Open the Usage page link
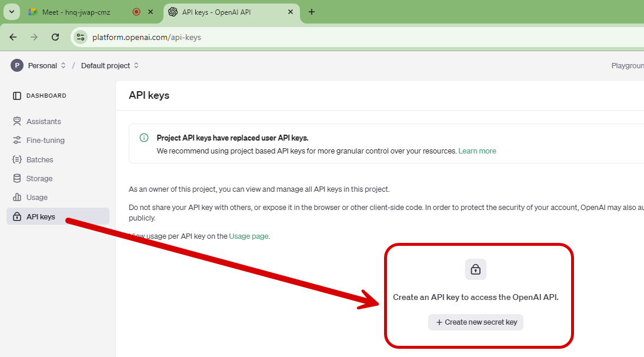Image resolution: width=644 pixels, height=357 pixels. (248, 236)
